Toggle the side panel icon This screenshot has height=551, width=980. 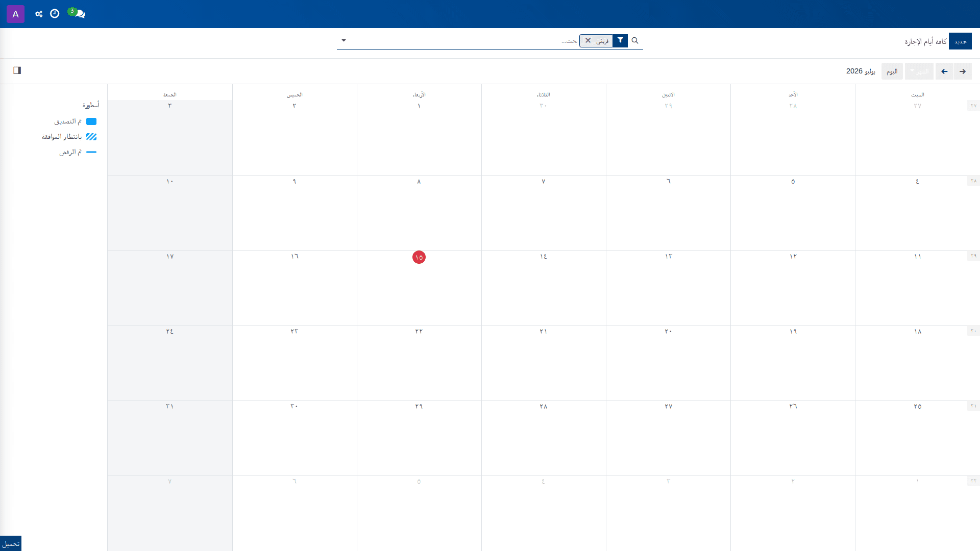pos(17,70)
